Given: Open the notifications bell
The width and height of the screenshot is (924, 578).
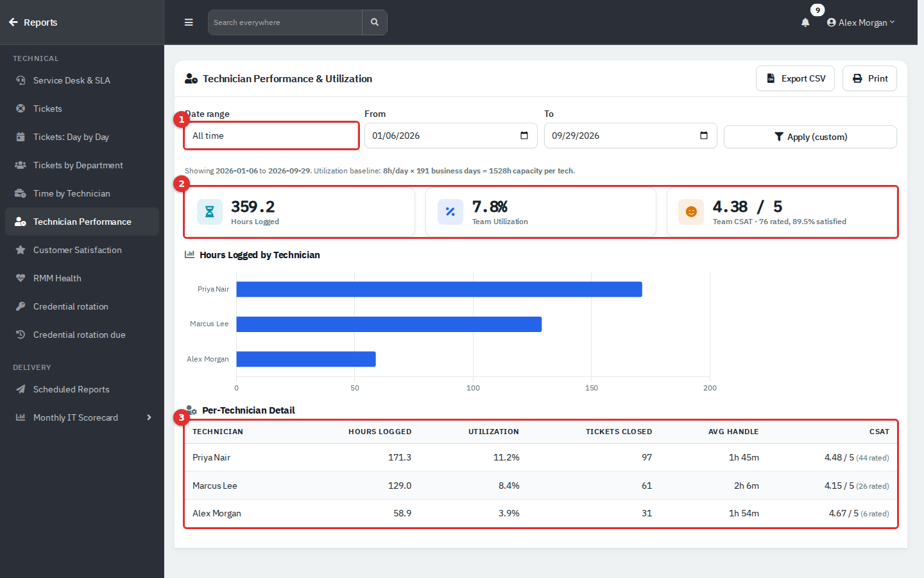Looking at the screenshot, I should pos(805,22).
